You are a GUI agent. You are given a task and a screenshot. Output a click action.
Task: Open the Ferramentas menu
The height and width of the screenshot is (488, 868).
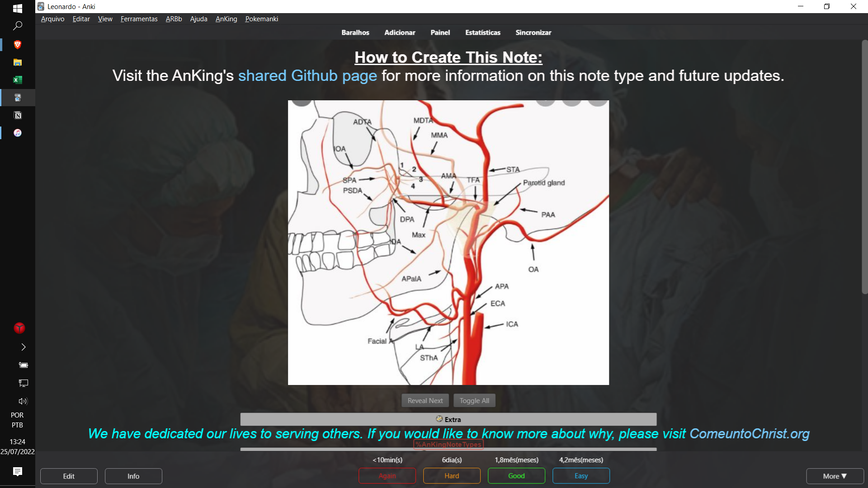[139, 19]
